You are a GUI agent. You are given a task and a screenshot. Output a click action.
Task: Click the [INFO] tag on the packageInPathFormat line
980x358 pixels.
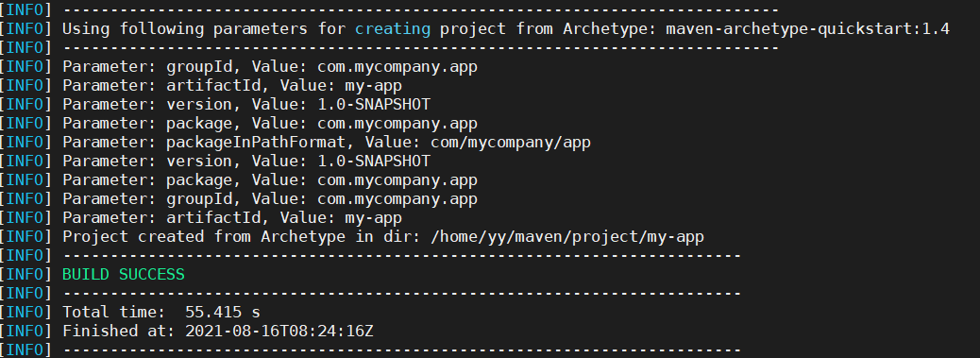pos(26,143)
